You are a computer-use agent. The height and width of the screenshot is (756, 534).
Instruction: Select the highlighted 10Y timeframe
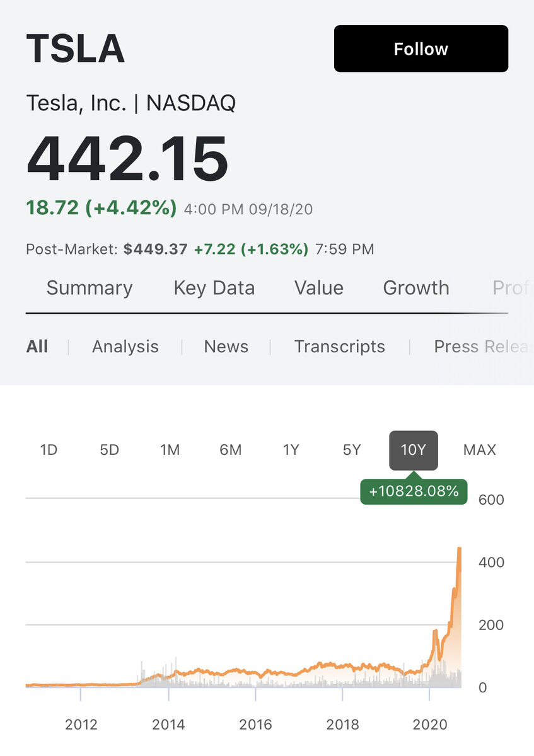click(414, 450)
